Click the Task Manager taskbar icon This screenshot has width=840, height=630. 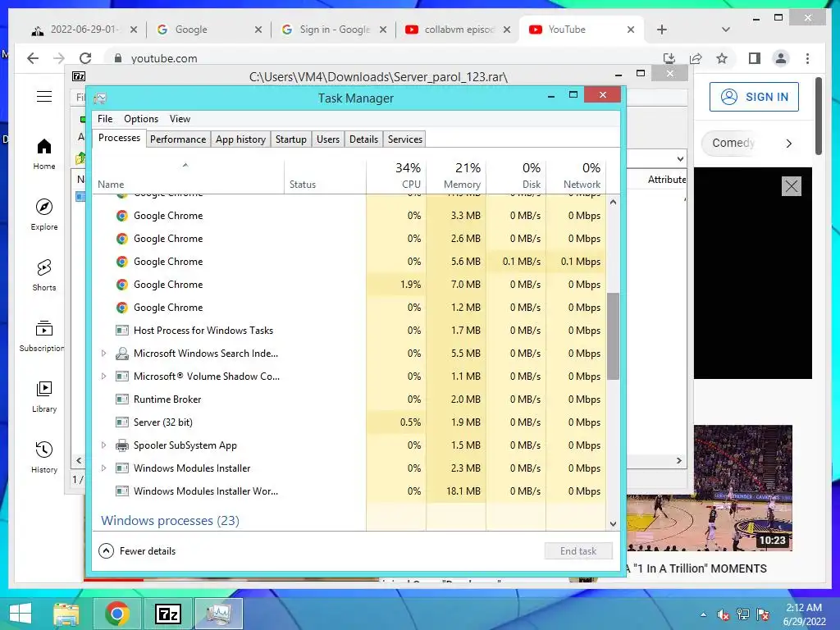[218, 614]
